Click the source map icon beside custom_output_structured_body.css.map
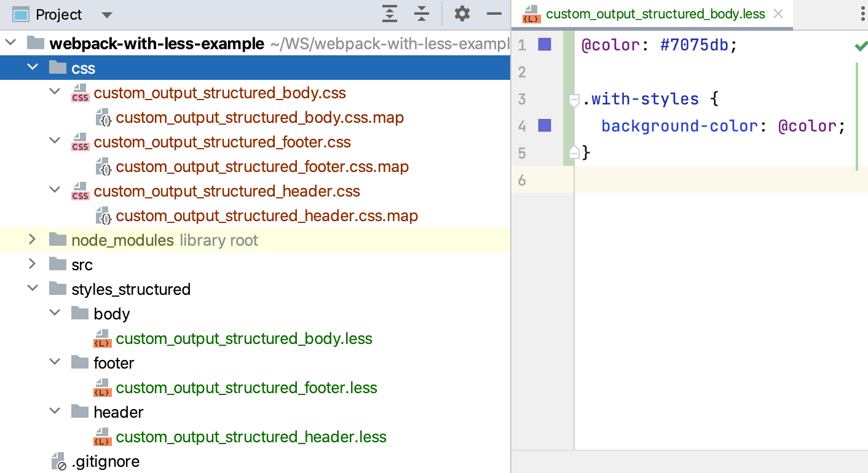The width and height of the screenshot is (868, 473). tap(103, 117)
